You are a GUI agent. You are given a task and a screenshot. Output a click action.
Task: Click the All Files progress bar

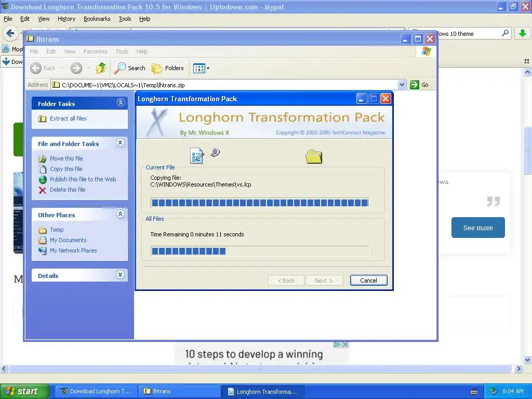coord(260,251)
